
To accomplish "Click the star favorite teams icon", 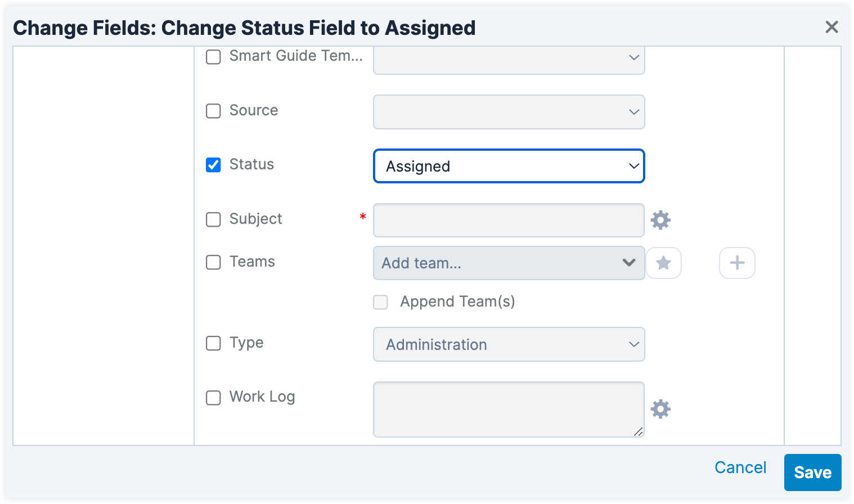I will (x=663, y=263).
